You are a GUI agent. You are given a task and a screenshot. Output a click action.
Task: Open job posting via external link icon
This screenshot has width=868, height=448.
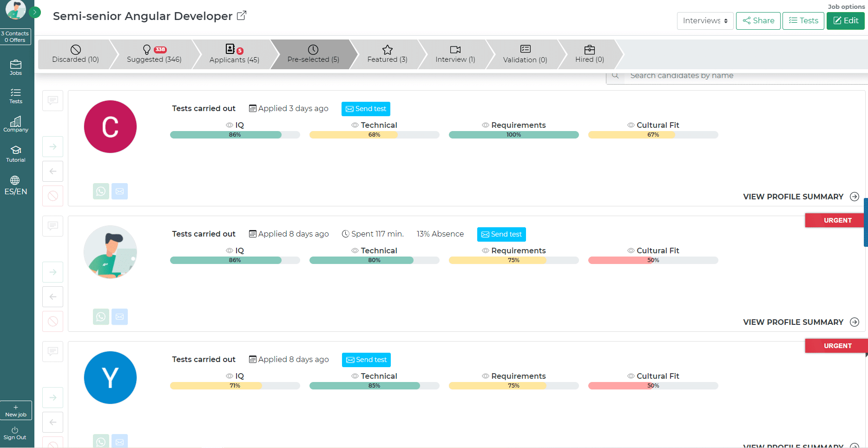coord(242,15)
